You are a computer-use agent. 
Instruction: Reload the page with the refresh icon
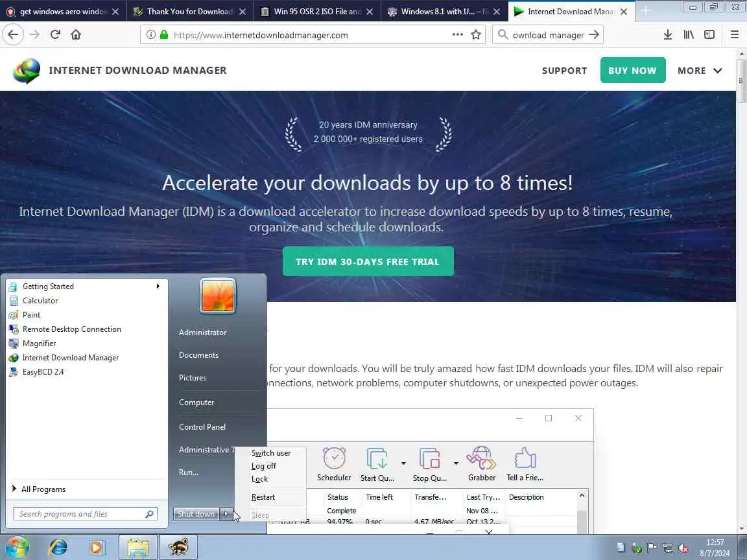[x=55, y=34]
